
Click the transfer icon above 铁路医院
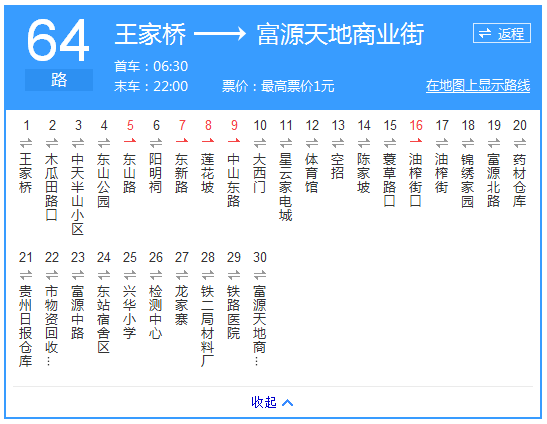coord(234,275)
